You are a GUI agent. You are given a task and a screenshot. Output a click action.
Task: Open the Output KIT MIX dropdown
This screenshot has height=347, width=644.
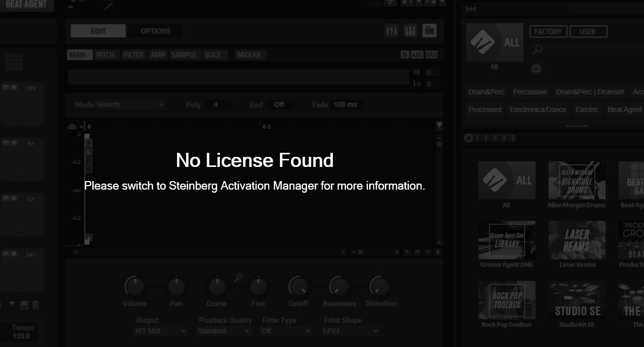coord(161,331)
